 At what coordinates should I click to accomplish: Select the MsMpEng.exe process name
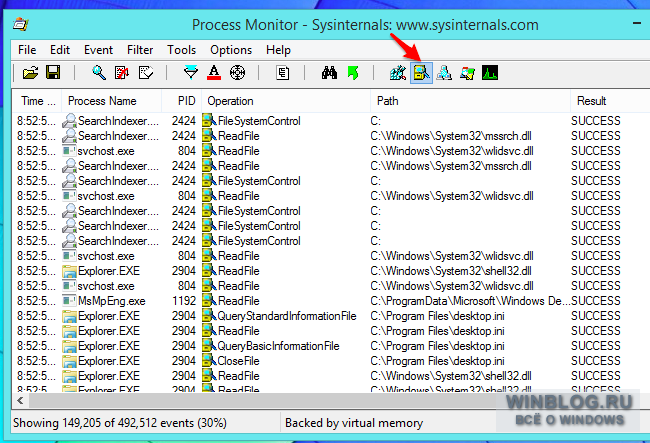click(x=112, y=301)
